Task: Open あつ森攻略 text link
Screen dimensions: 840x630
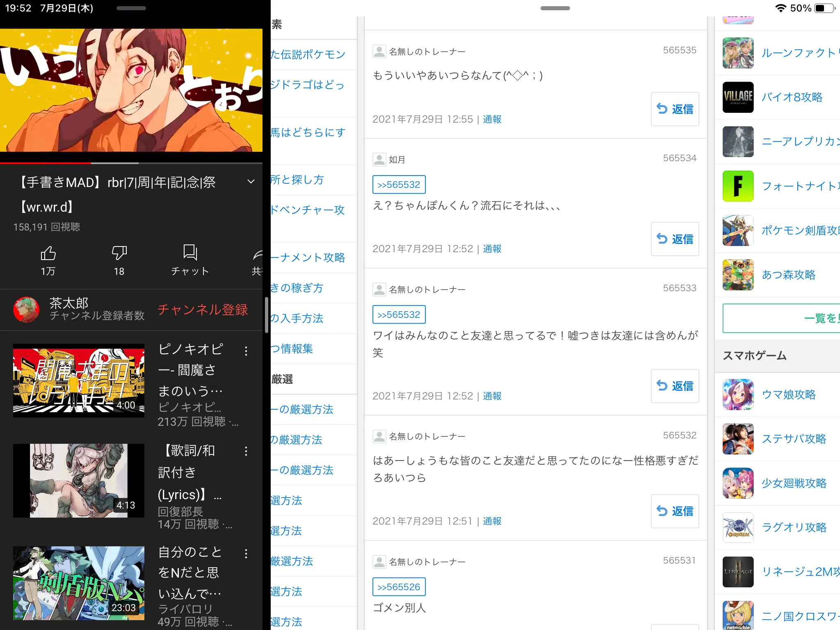Action: (x=789, y=275)
